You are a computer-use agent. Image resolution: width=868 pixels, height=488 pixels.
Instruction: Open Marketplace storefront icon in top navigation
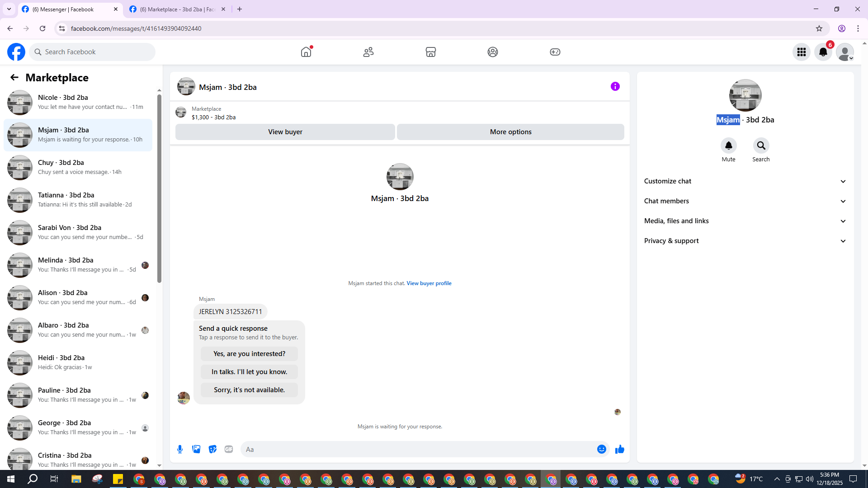pyautogui.click(x=431, y=52)
